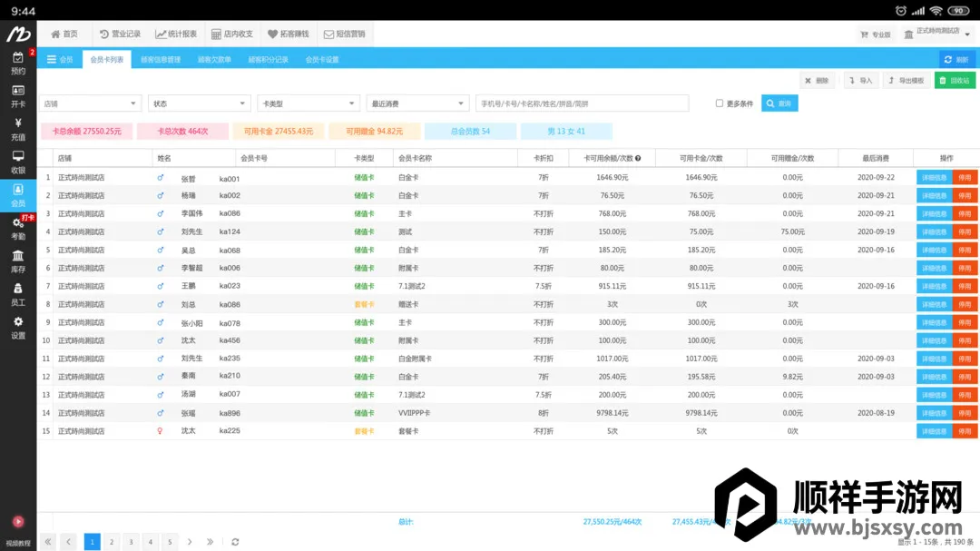The image size is (980, 551).
Task: Open 设置 settings gear in sidebar
Action: [x=18, y=327]
